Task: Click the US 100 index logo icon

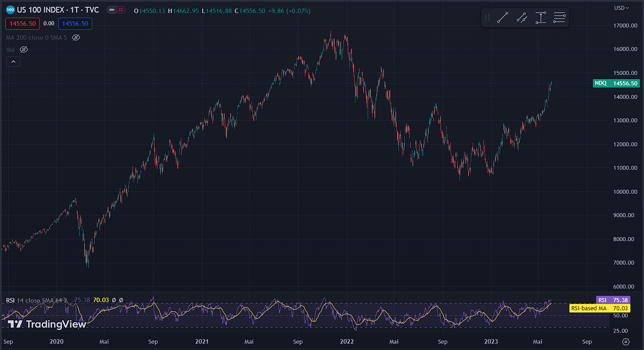Action: point(10,10)
